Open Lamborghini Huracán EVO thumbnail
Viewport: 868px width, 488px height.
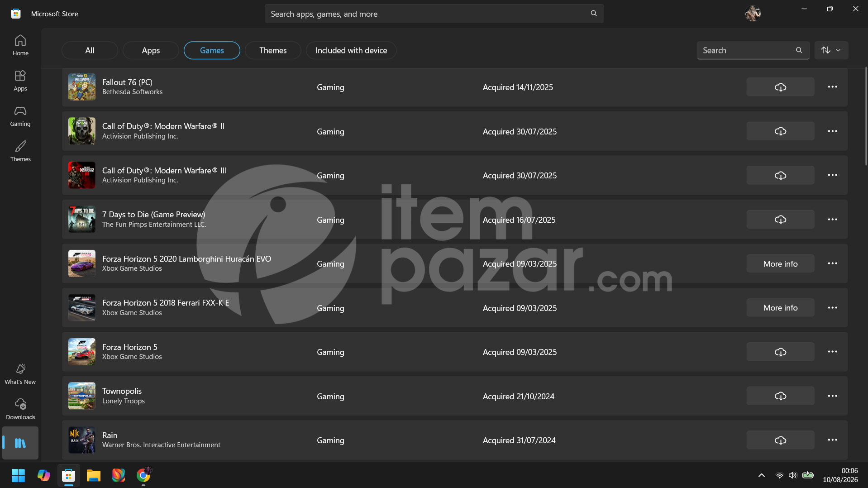pyautogui.click(x=82, y=263)
